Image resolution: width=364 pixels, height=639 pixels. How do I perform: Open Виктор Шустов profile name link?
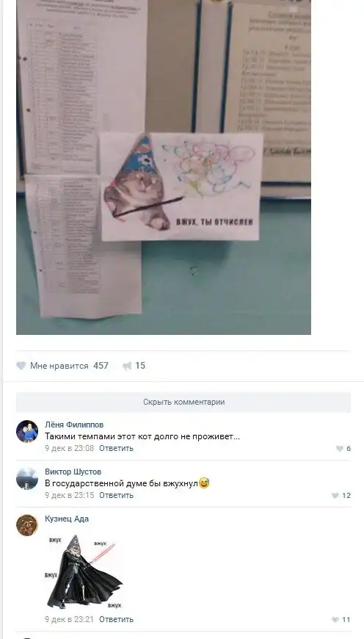[x=73, y=472]
